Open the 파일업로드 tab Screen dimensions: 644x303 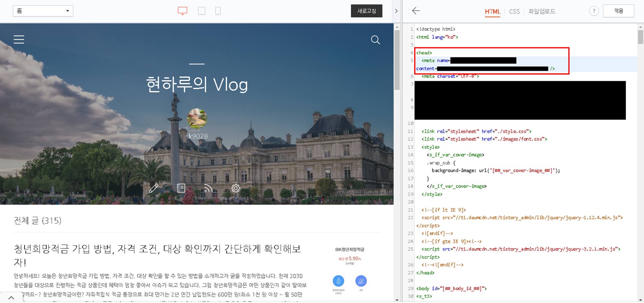click(542, 12)
